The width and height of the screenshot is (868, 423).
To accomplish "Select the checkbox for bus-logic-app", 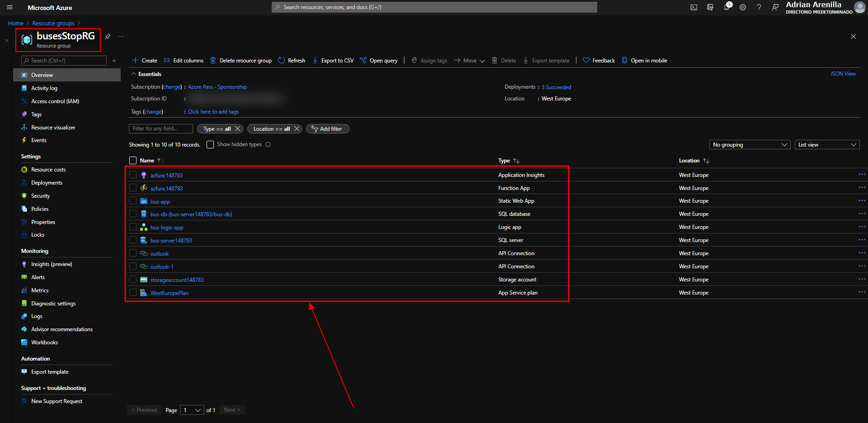I will [x=133, y=227].
